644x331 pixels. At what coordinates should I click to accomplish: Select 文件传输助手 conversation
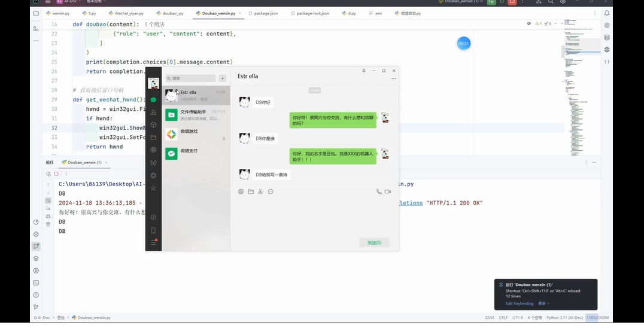point(196,115)
